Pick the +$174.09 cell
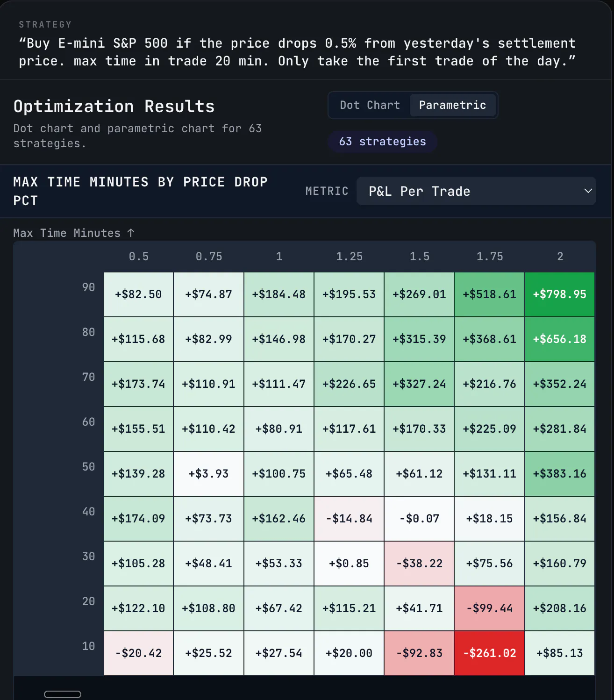This screenshot has height=700, width=614. pos(138,519)
